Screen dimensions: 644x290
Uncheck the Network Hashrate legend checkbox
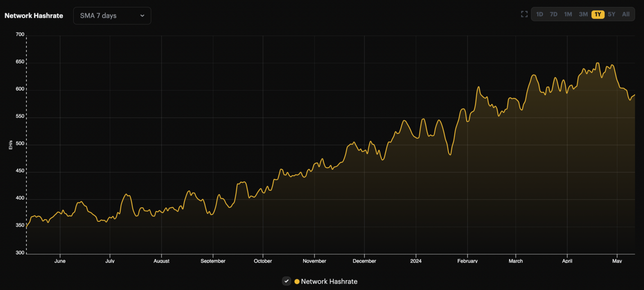click(287, 281)
